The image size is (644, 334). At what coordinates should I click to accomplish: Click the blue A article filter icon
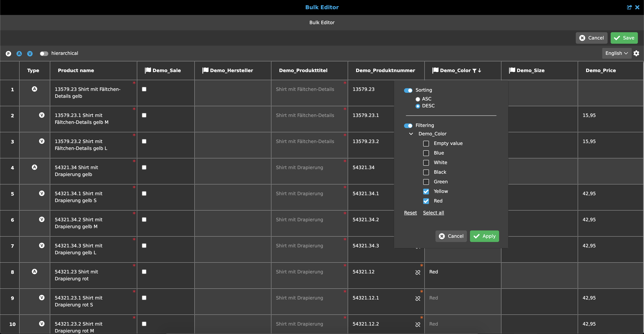click(19, 53)
